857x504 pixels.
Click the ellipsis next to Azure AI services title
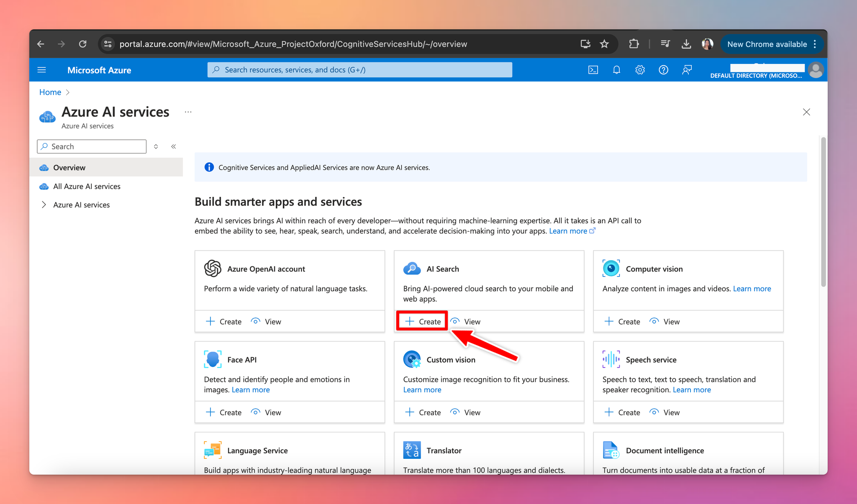(x=188, y=112)
